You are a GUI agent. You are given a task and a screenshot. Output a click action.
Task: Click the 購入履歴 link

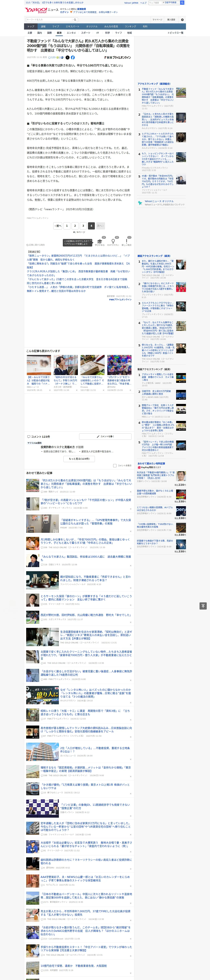tap(171, 20)
